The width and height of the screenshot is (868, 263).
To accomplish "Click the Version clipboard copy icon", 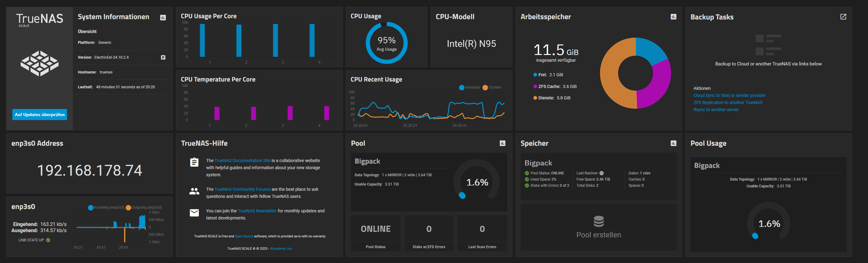I will coord(163,57).
